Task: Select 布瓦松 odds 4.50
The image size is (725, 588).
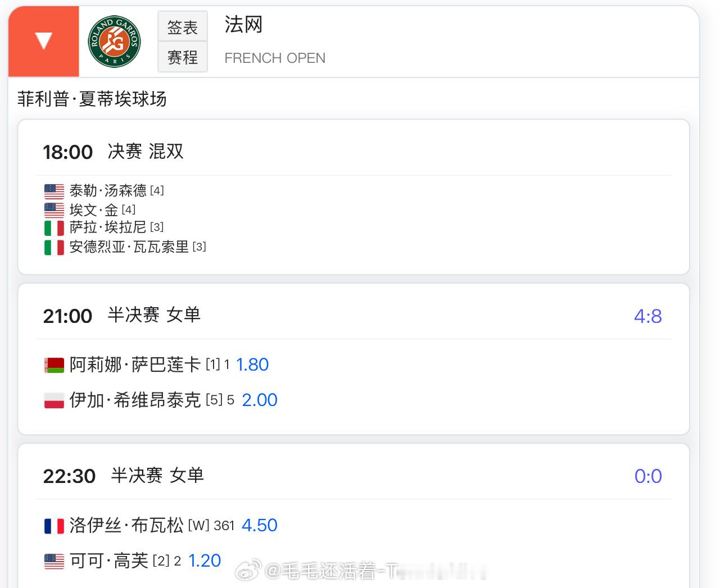Action: coord(259,525)
